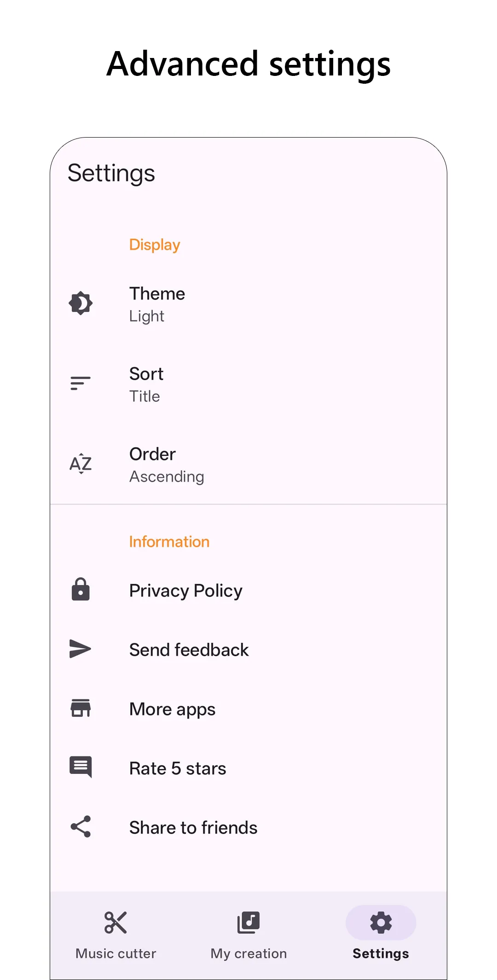
Task: Tap the More apps store icon
Action: (x=81, y=708)
